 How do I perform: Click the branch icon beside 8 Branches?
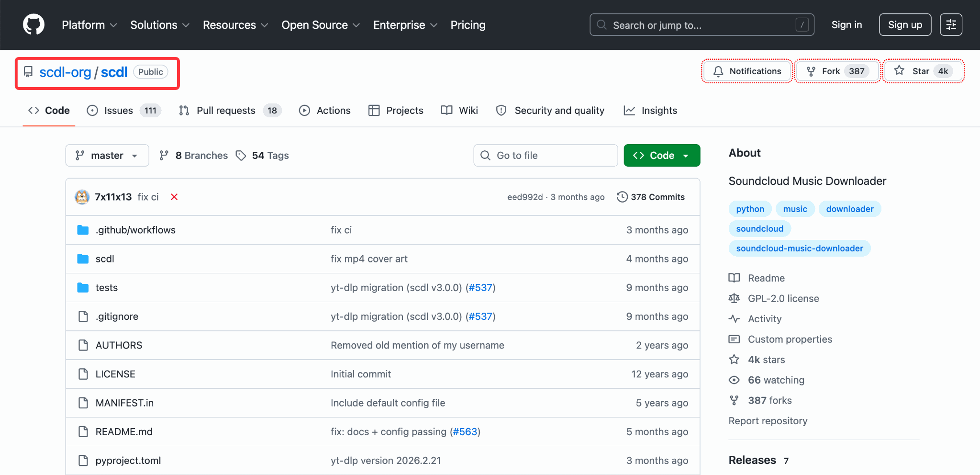[164, 156]
